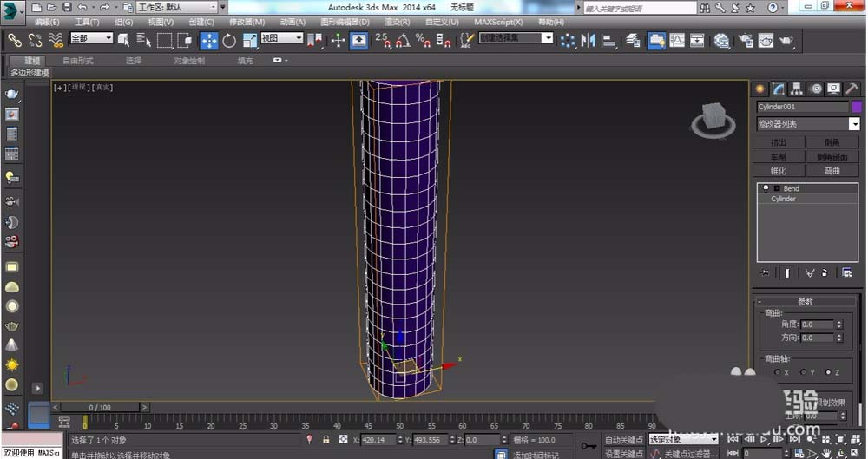This screenshot has height=459, width=868.
Task: Open the Material Editor icon
Action: click(721, 40)
